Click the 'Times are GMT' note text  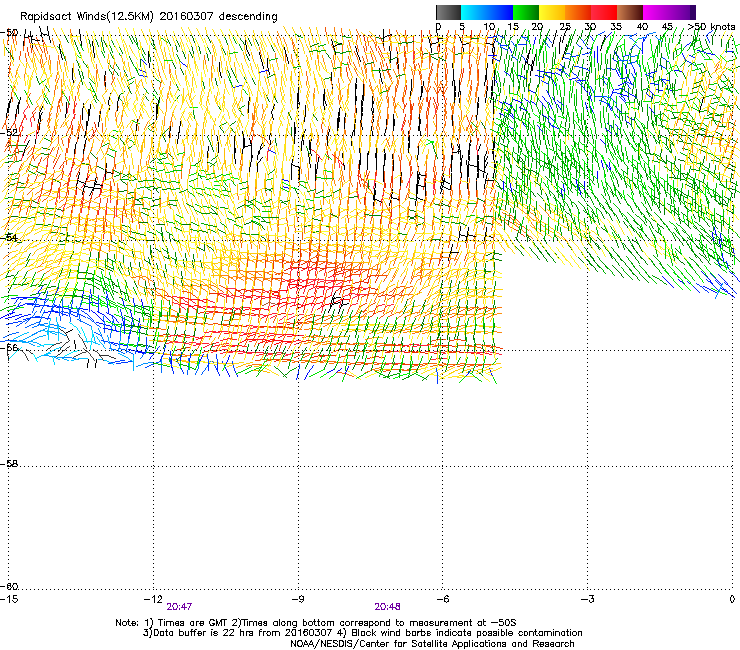point(193,623)
